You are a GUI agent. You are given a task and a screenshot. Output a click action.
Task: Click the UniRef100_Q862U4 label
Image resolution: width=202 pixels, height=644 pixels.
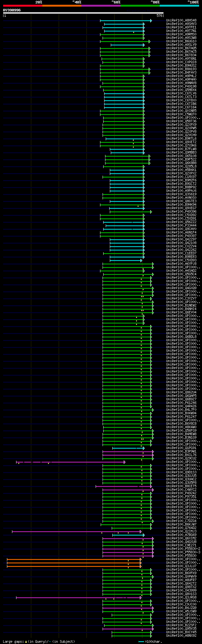point(181,392)
